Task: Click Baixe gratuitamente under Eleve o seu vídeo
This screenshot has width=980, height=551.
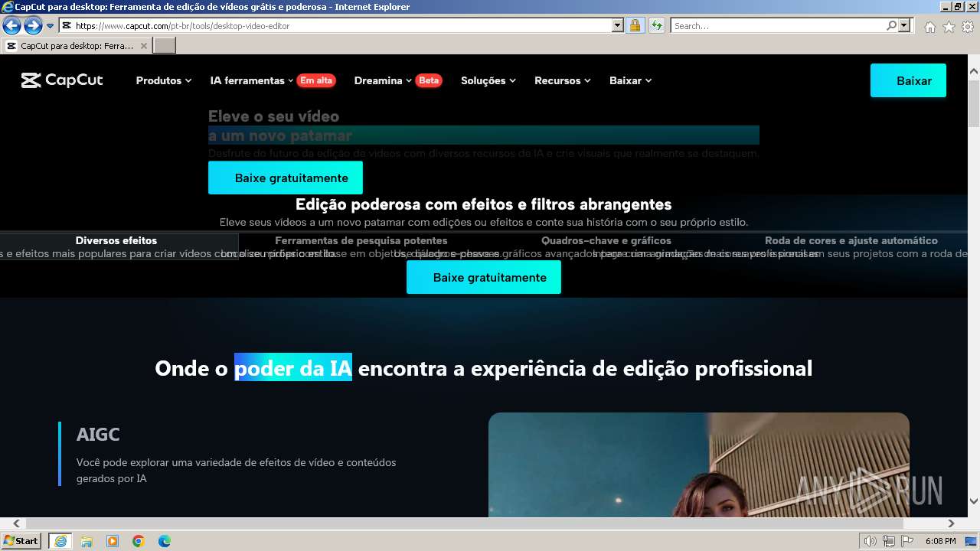Action: [x=286, y=178]
